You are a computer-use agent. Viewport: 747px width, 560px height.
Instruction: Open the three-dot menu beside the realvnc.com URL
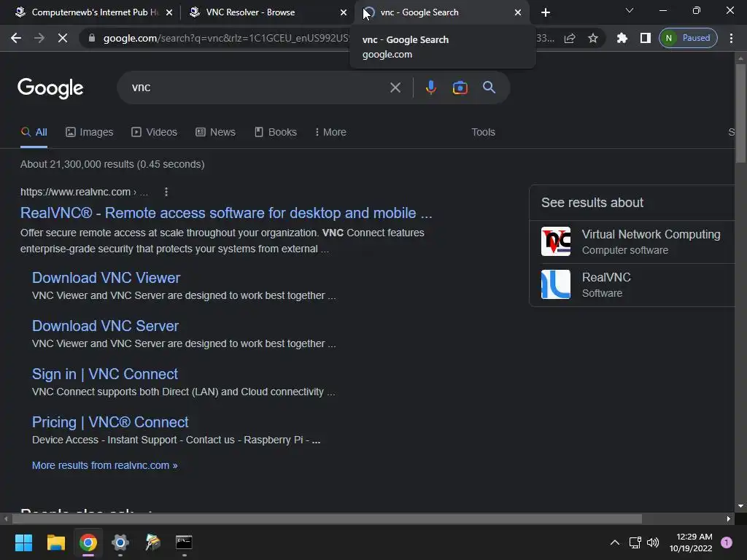(166, 192)
